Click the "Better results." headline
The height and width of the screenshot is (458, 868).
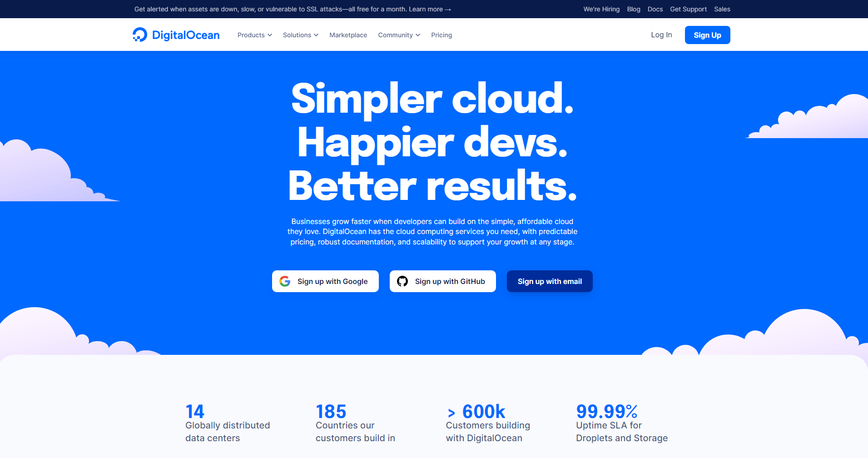point(432,185)
